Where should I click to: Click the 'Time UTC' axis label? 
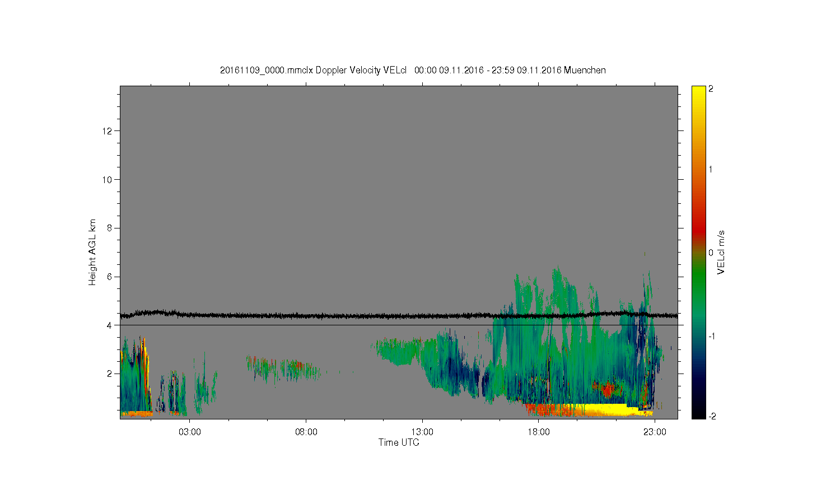coord(399,442)
